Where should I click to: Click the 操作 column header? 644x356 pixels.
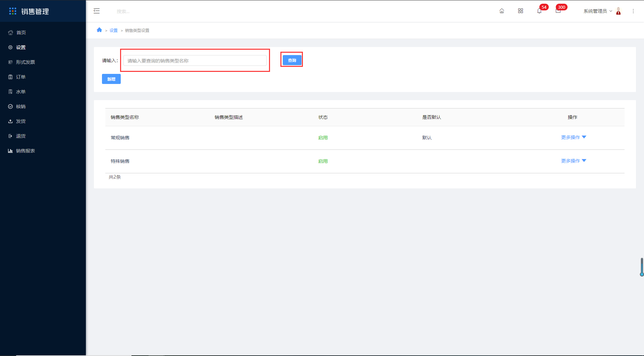572,117
